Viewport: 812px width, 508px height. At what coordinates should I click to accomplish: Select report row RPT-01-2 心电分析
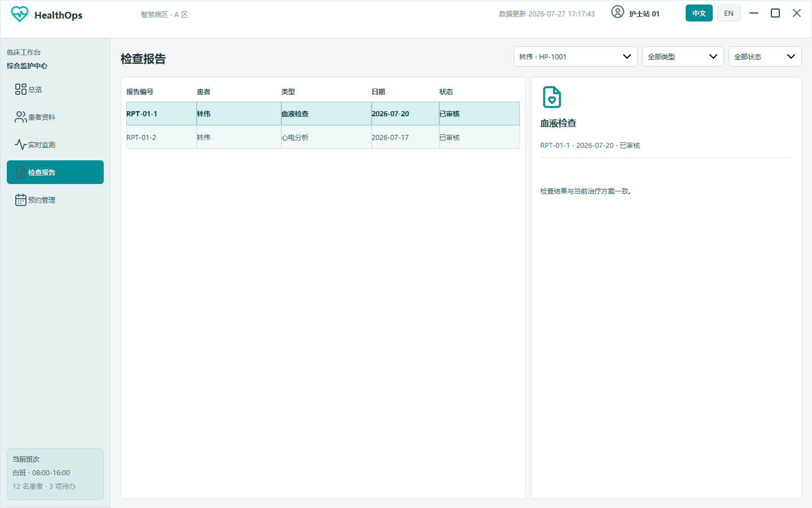pos(323,137)
